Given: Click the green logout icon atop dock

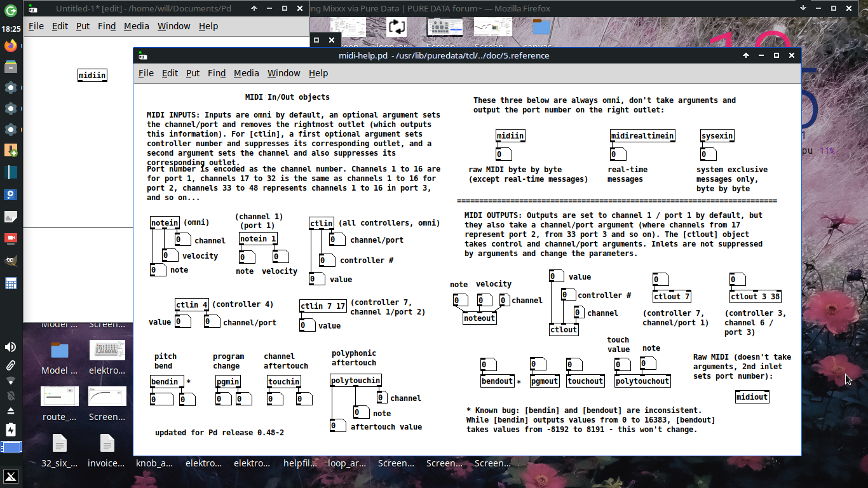Looking at the screenshot, I should (x=11, y=11).
